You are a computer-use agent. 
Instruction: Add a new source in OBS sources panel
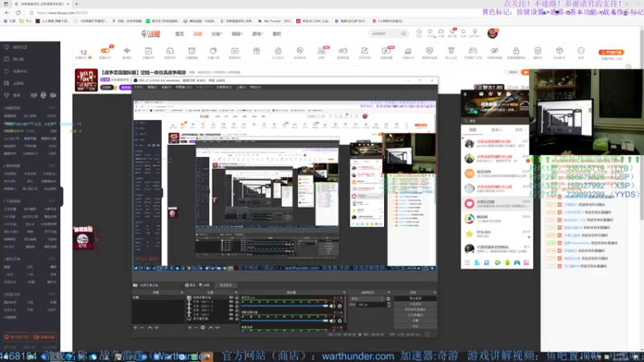189,327
